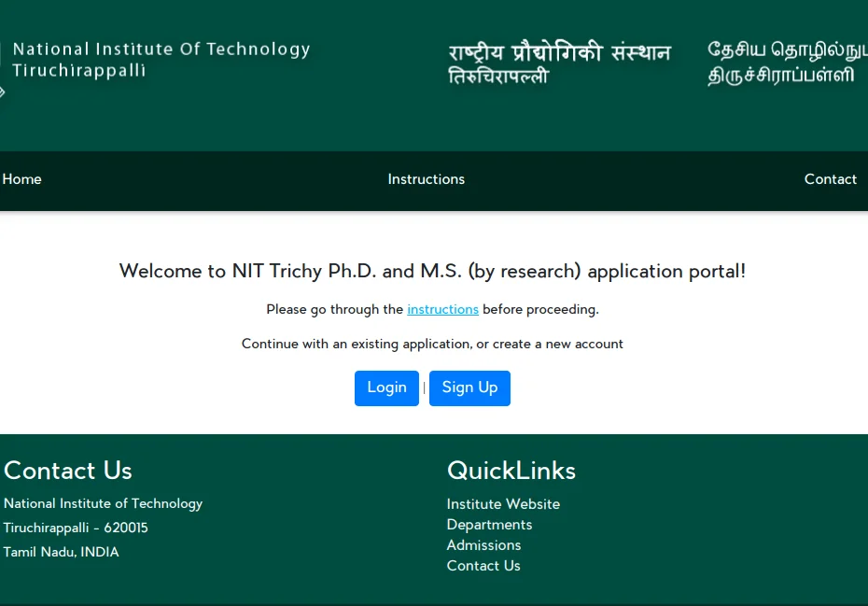Click the Sign Up button
This screenshot has width=868, height=606.
click(469, 388)
